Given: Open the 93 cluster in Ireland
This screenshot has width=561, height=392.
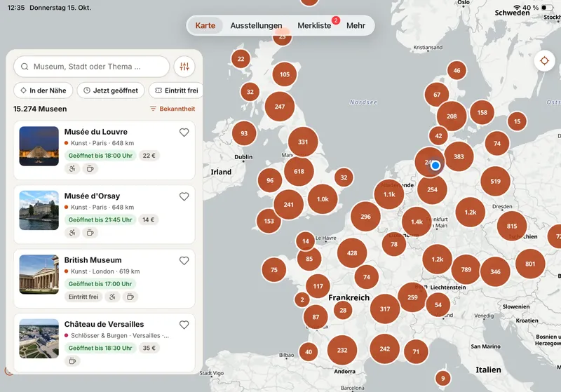Looking at the screenshot, I should pyautogui.click(x=244, y=133).
